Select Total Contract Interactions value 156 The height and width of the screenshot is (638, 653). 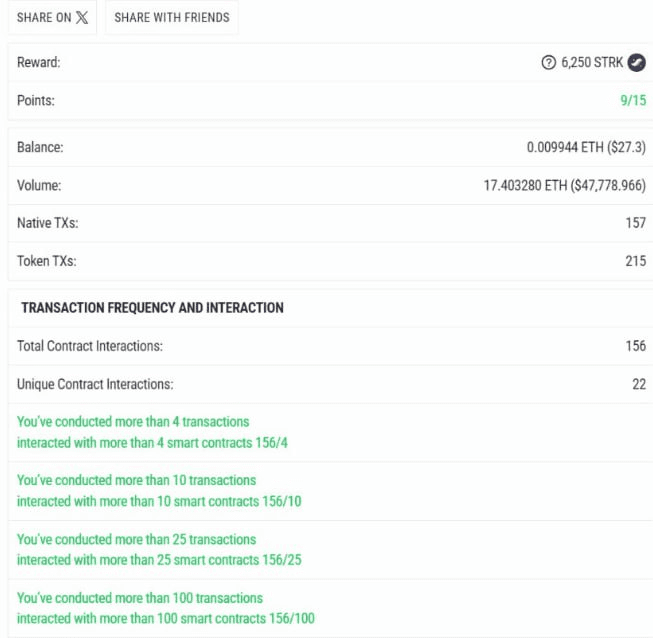(x=636, y=346)
